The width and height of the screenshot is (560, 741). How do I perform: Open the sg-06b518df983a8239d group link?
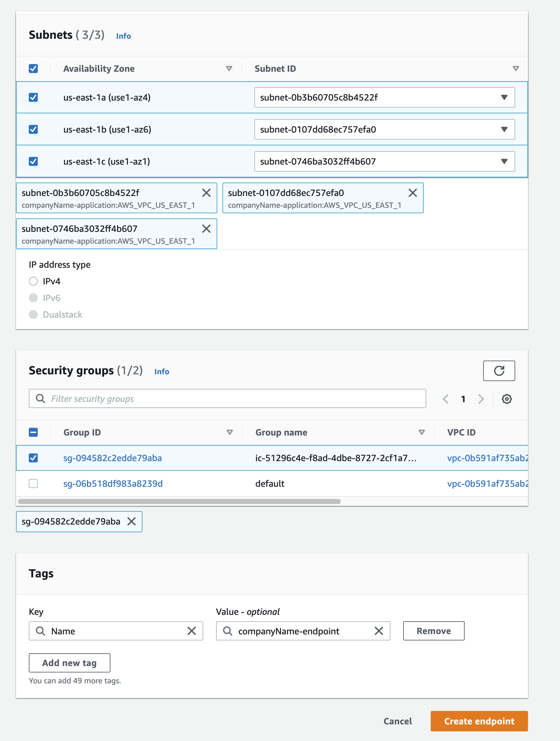(x=113, y=484)
